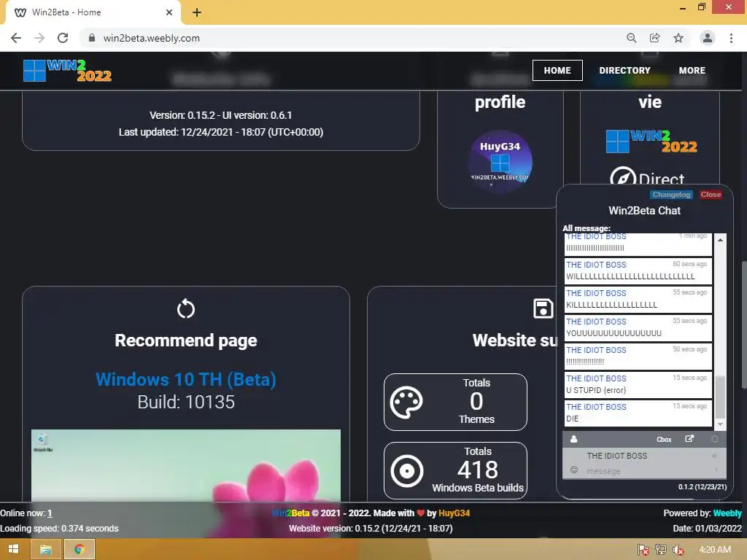Click the online now count 1
Viewport: 747px width, 560px height.
point(50,513)
